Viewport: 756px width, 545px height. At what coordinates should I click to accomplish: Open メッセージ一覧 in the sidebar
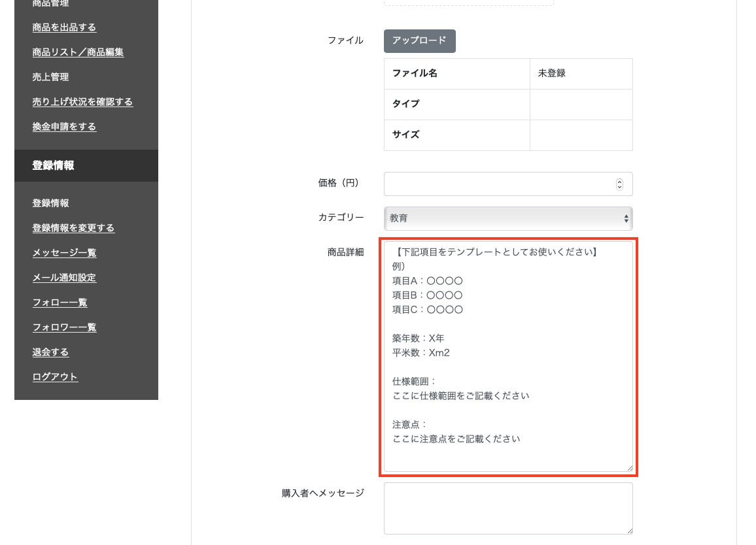click(64, 253)
